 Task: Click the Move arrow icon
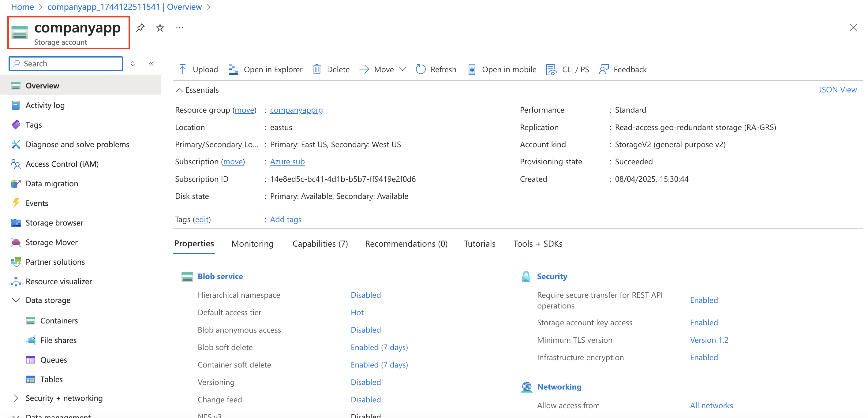point(364,69)
